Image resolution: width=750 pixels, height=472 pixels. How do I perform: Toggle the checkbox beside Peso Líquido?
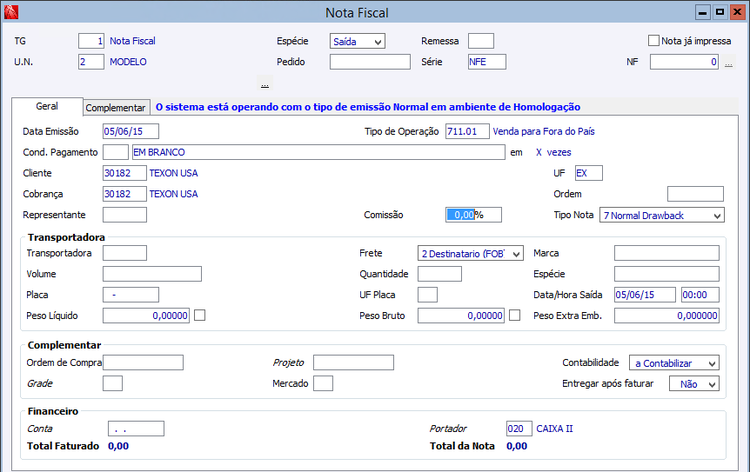200,316
